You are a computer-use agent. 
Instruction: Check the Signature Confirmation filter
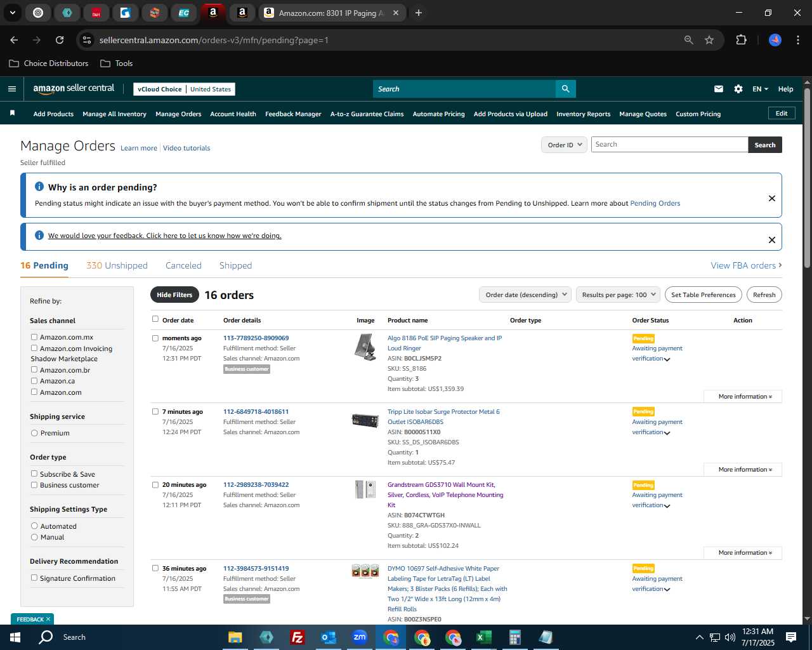click(34, 578)
